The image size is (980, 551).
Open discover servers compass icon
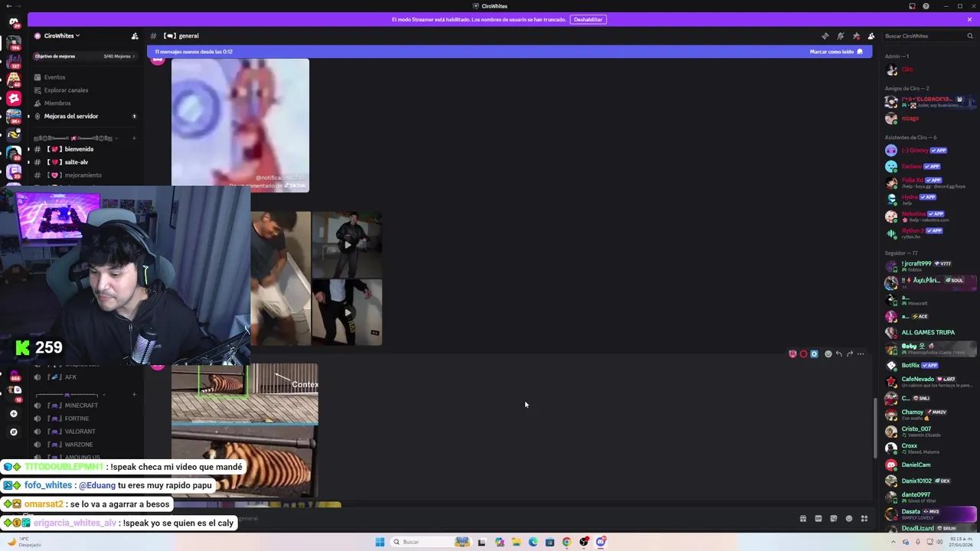click(x=13, y=432)
